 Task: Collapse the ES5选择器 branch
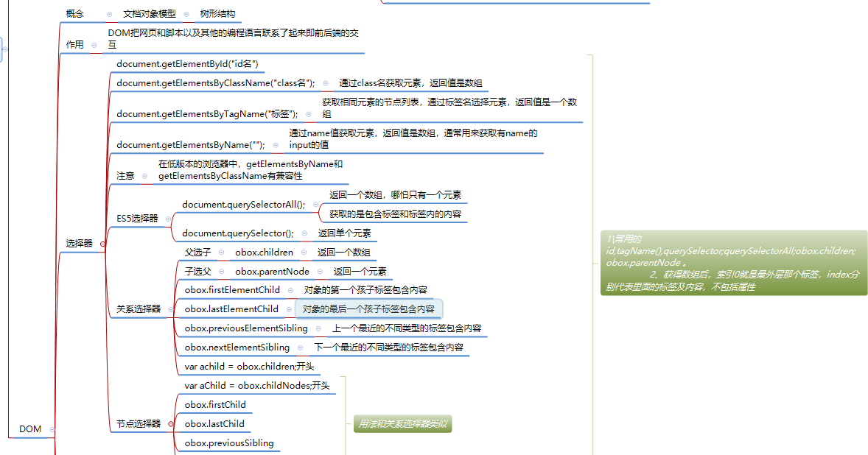coord(168,219)
